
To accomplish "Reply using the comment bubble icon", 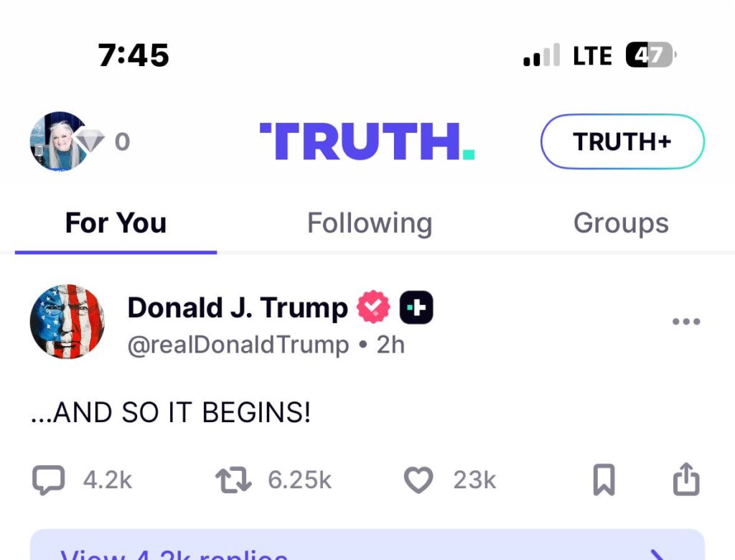I will coord(49,480).
